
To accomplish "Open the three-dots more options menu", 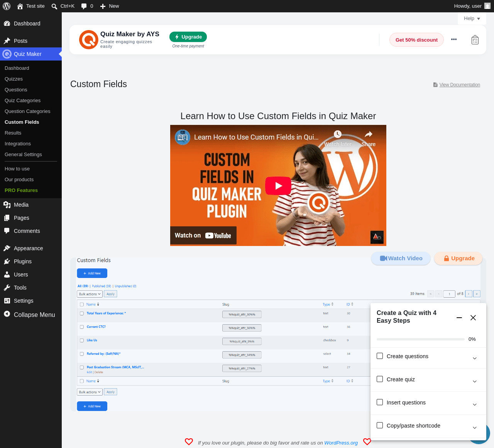I will click(x=454, y=39).
